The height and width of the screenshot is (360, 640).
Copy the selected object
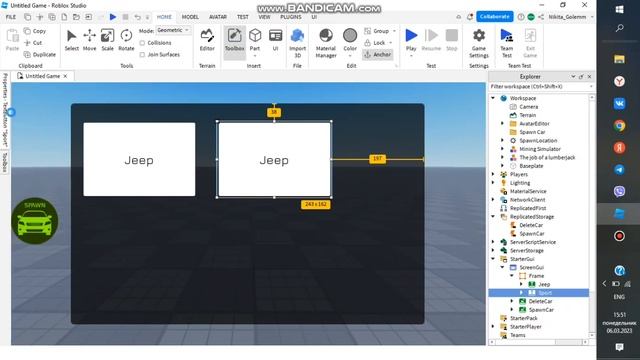point(35,31)
